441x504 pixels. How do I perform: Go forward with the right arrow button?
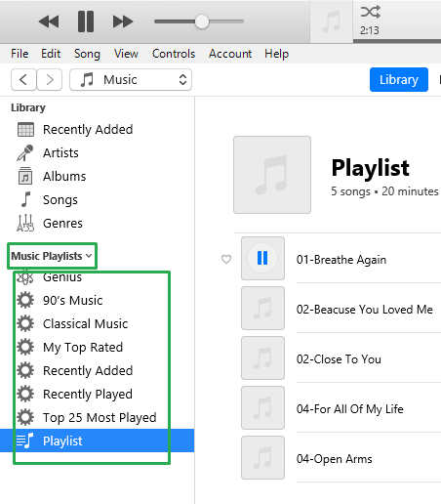point(50,80)
